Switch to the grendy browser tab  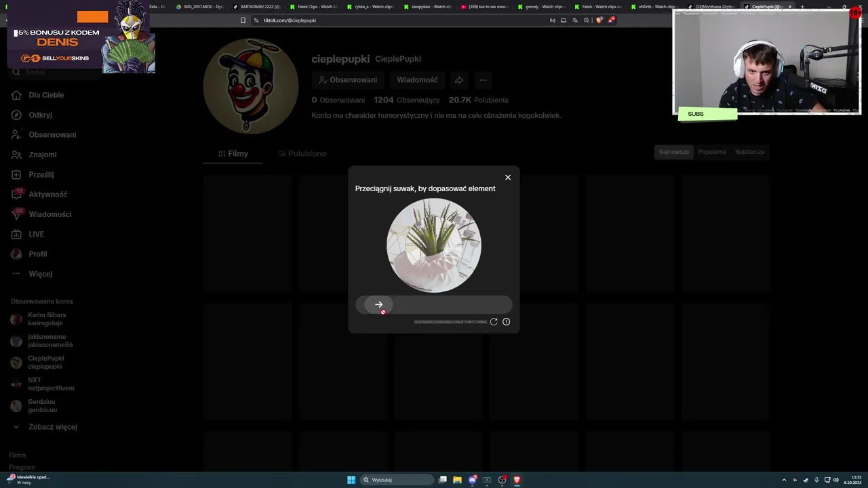(541, 7)
